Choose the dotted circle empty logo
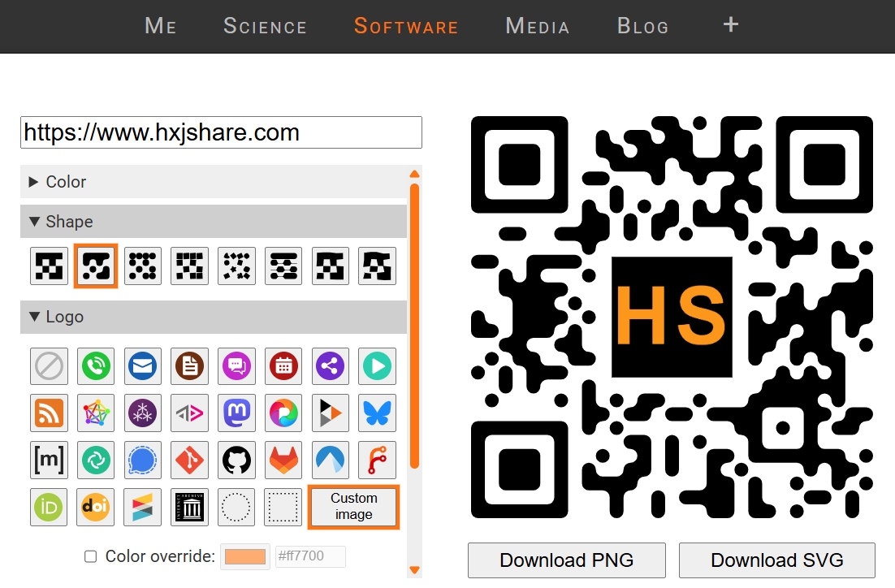The height and width of the screenshot is (588, 895). pos(237,507)
